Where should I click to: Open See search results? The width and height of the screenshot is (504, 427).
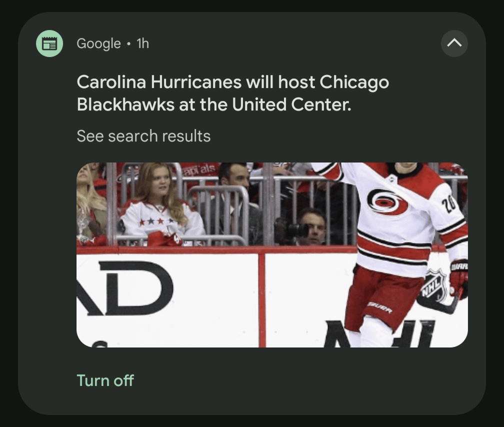tap(143, 136)
